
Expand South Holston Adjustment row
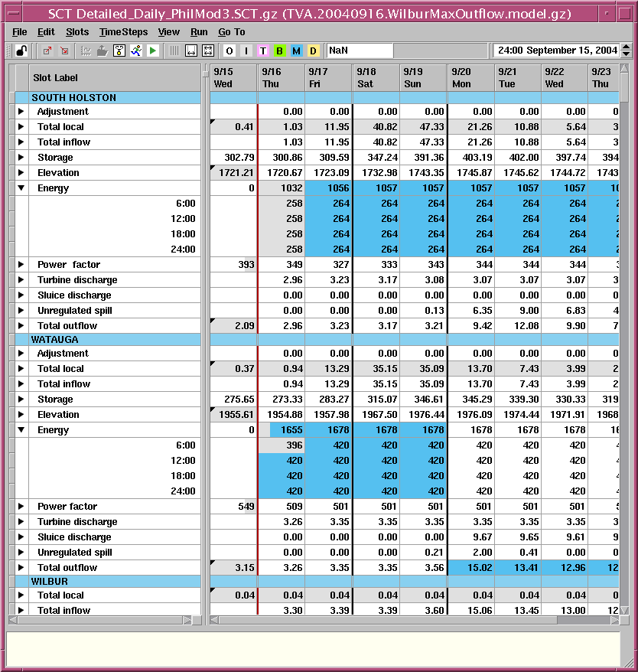(21, 112)
